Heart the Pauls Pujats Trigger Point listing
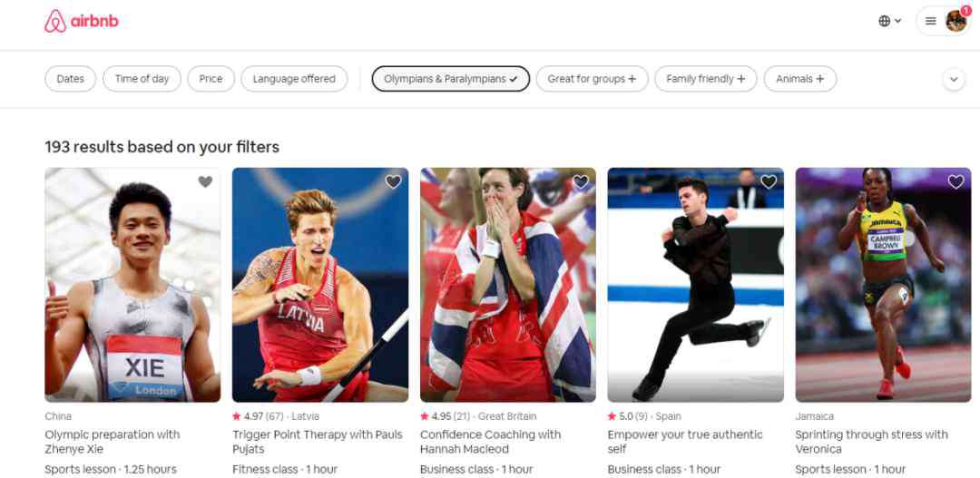 click(393, 181)
